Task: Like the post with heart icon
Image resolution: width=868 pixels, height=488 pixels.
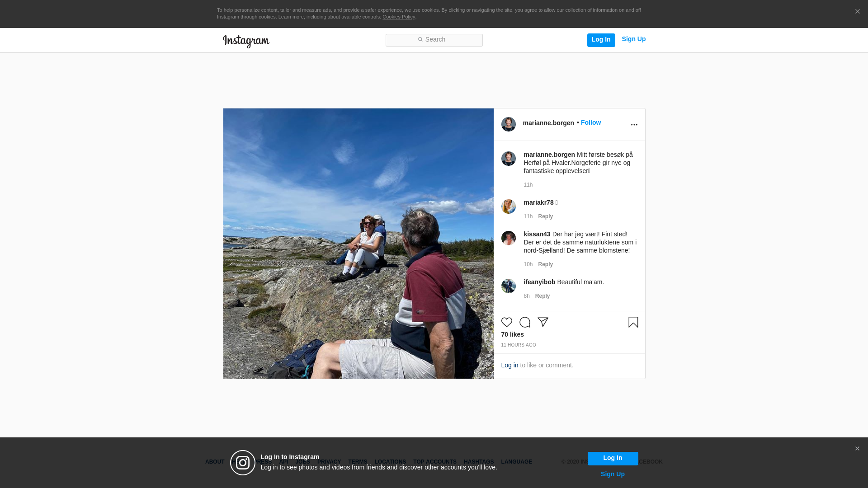Action: click(506, 322)
